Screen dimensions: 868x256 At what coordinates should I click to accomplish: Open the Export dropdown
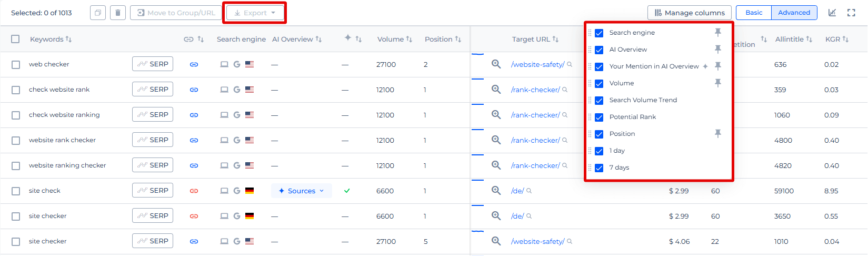point(255,13)
